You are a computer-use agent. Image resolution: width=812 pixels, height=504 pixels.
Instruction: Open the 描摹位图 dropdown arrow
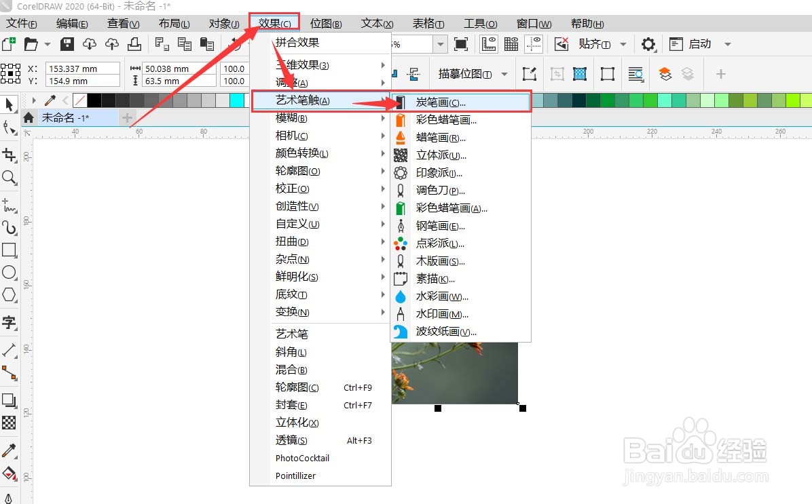tap(505, 75)
